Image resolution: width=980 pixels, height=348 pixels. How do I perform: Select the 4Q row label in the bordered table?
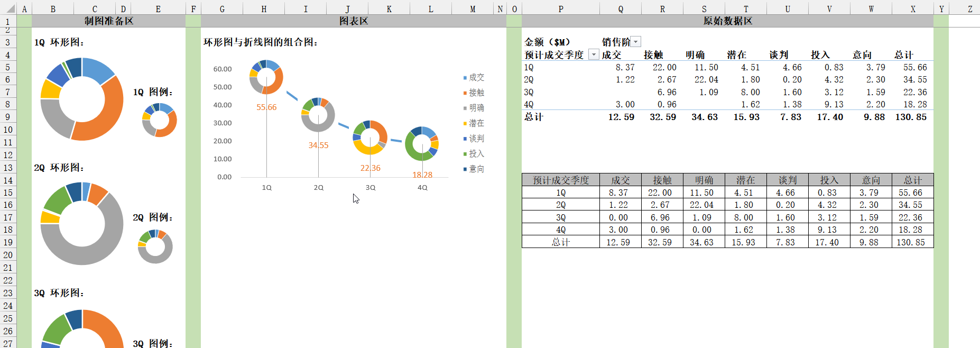pyautogui.click(x=561, y=230)
